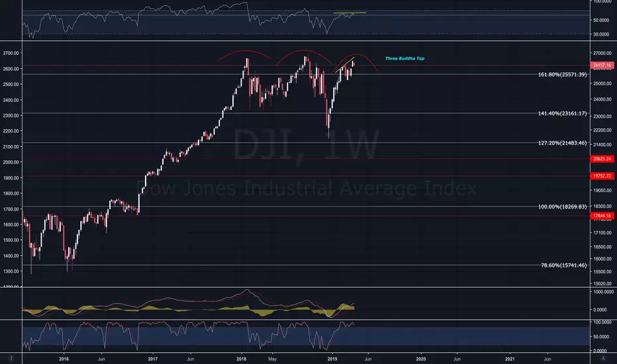617x364 pixels.
Task: Select the 161.80%(25571.39) Fibonacci level label
Action: point(562,74)
